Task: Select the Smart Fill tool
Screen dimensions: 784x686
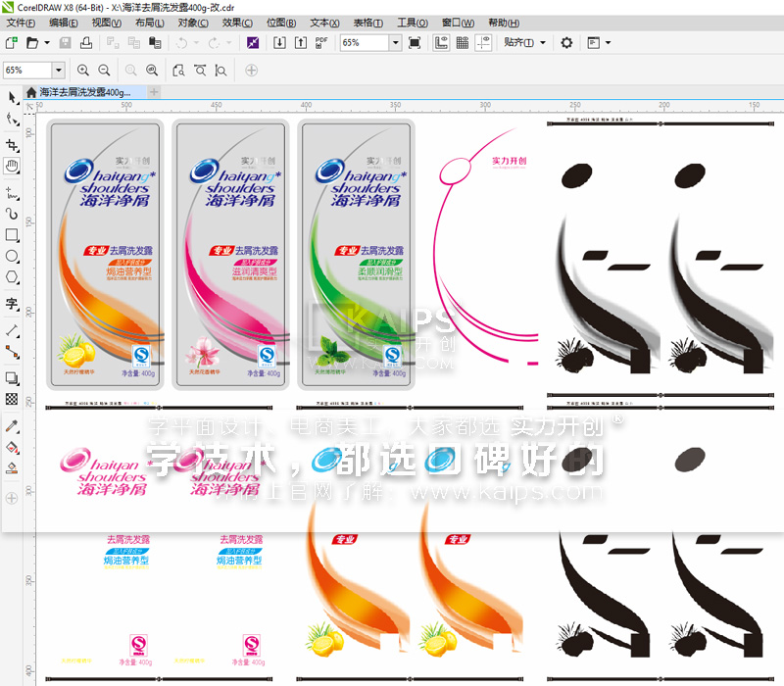Action: click(12, 468)
